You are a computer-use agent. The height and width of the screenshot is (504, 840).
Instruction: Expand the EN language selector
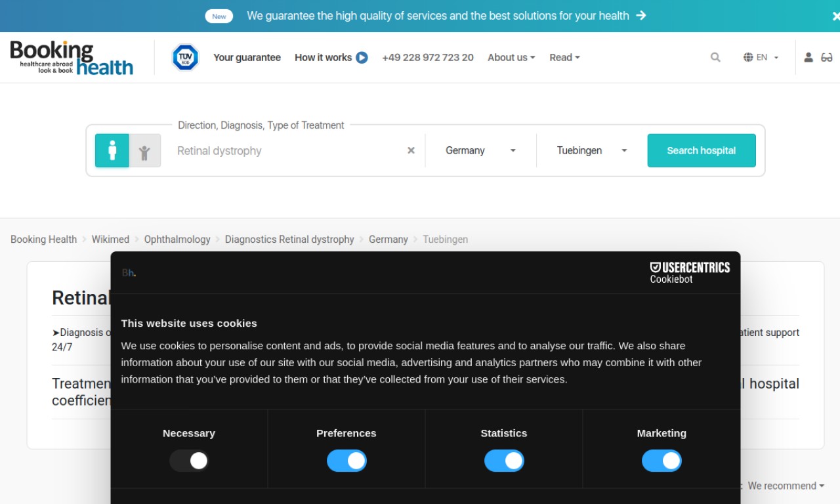click(x=761, y=58)
